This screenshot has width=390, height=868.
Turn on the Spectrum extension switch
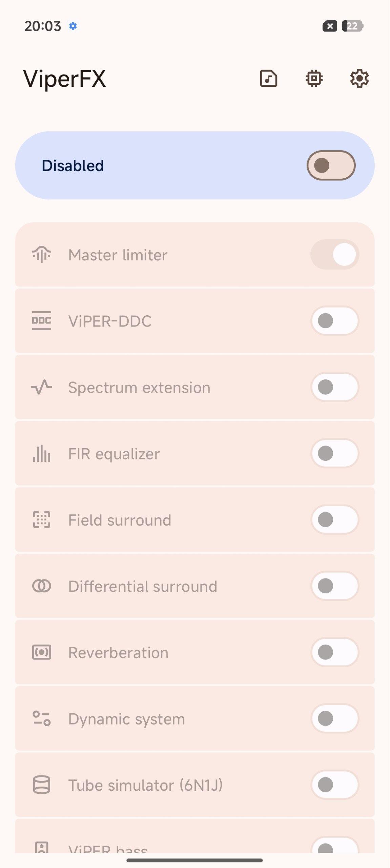tap(334, 387)
